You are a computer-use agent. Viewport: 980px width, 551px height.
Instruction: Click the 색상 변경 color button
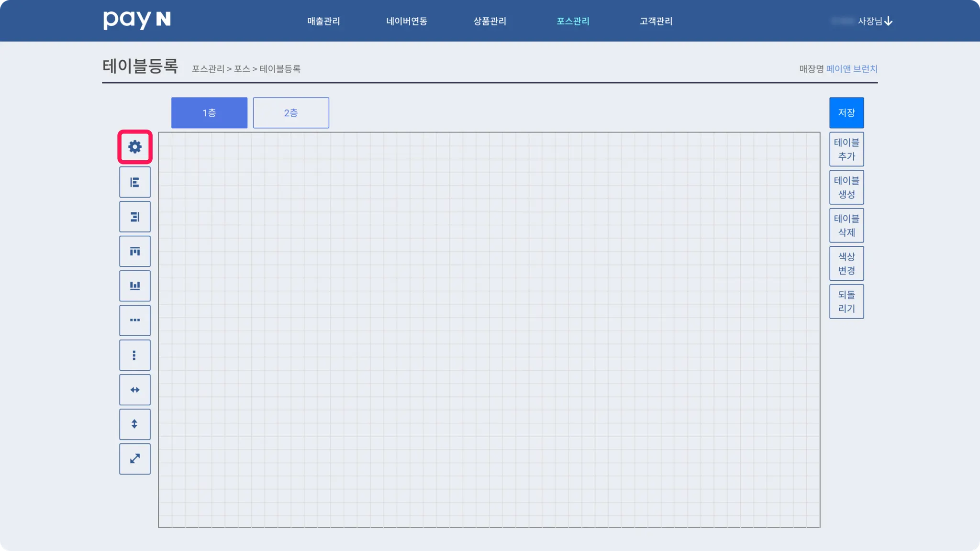pos(846,264)
